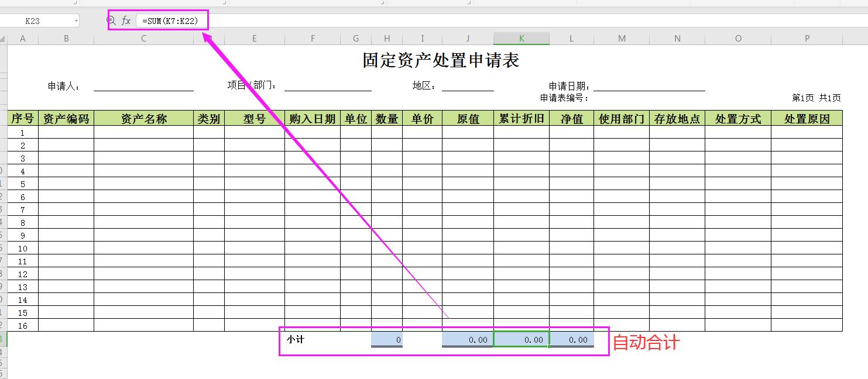This screenshot has height=379, width=868.
Task: Click the Name Box displaying K23
Action: (35, 19)
